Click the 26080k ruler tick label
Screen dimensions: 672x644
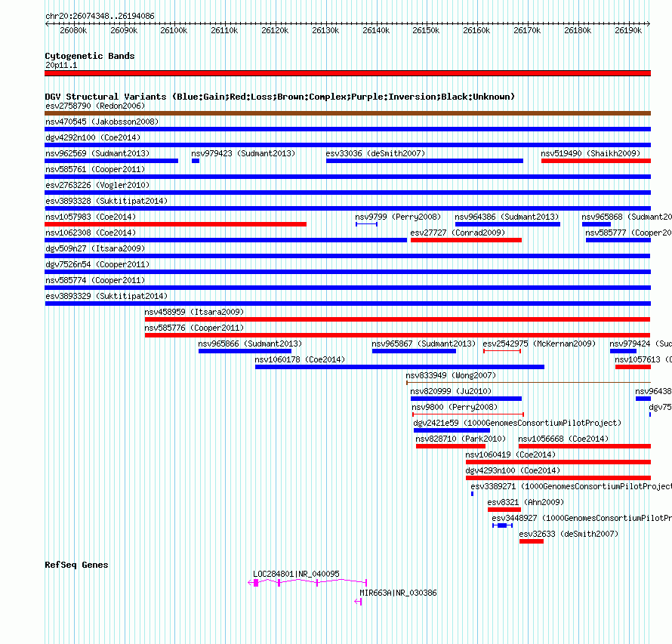coord(73,30)
